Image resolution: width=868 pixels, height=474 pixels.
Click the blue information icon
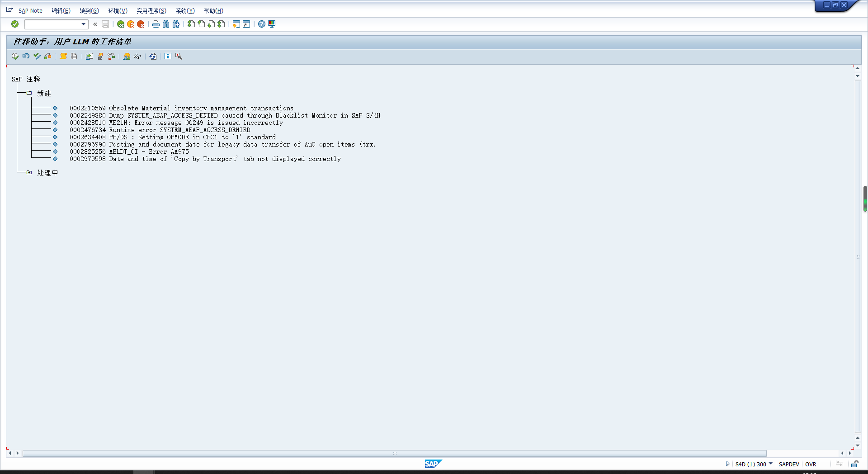coord(168,56)
